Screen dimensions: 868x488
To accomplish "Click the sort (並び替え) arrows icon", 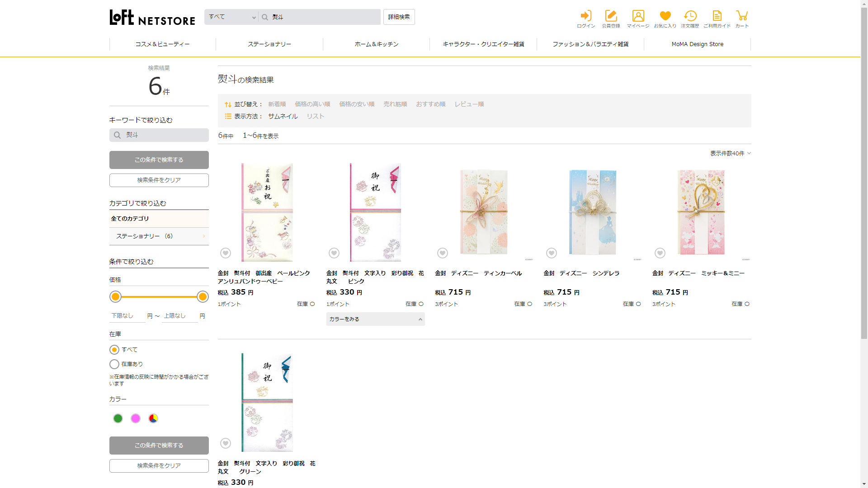I will pyautogui.click(x=228, y=104).
